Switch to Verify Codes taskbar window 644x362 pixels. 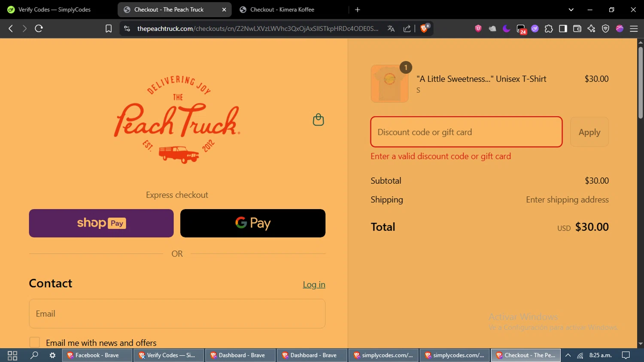(x=169, y=355)
